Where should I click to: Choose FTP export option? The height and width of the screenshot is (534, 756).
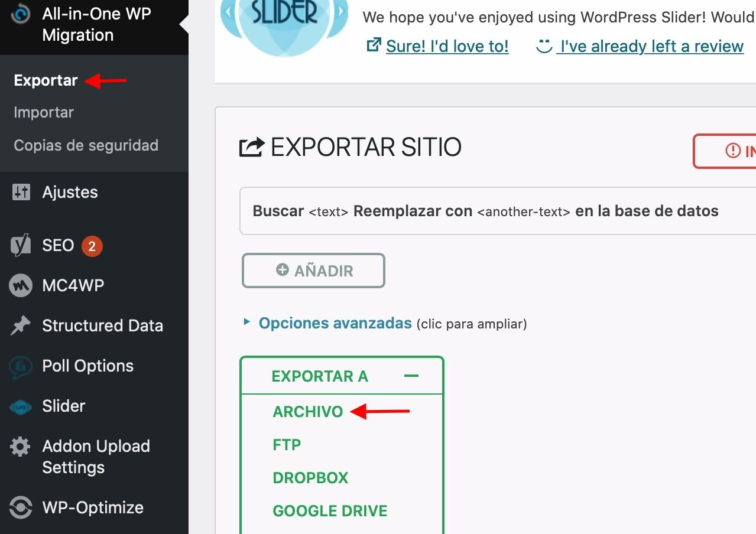[x=287, y=445]
